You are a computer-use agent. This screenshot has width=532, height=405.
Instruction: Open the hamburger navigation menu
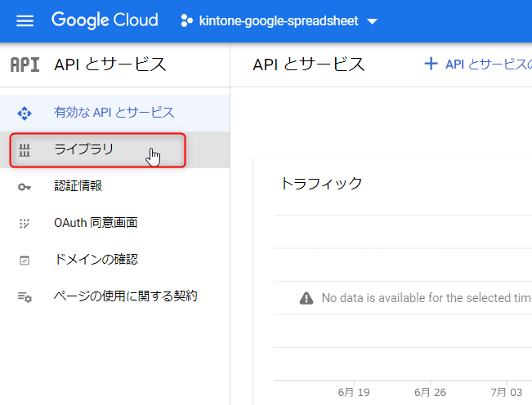pos(25,21)
